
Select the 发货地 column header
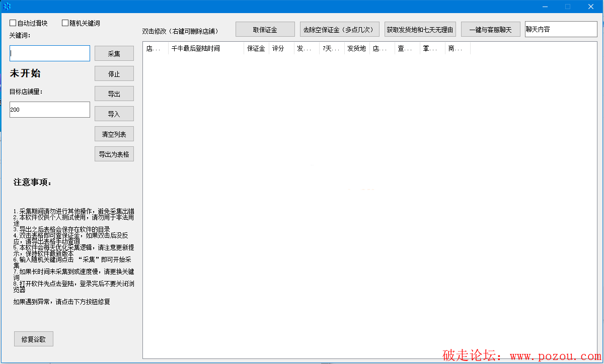click(357, 49)
